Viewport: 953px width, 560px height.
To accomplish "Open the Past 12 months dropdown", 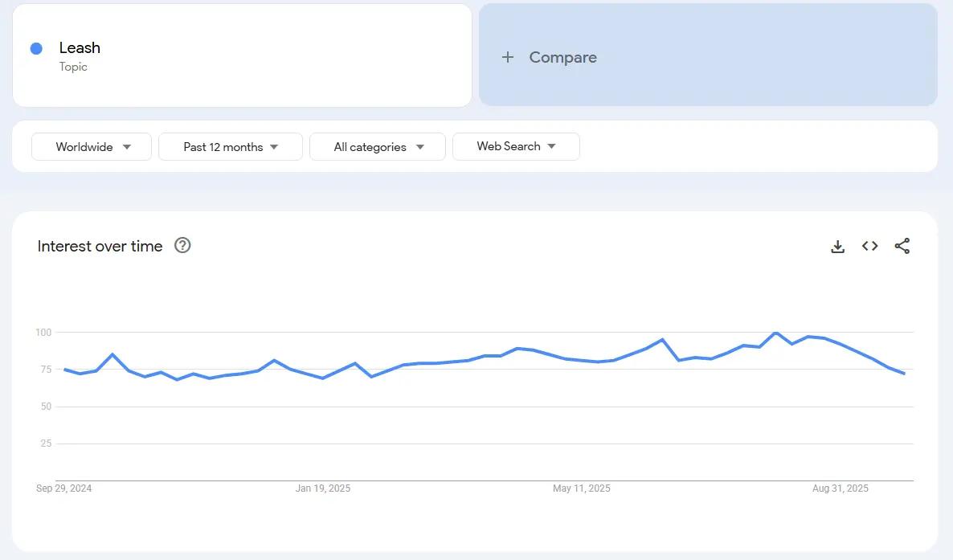I will (231, 147).
